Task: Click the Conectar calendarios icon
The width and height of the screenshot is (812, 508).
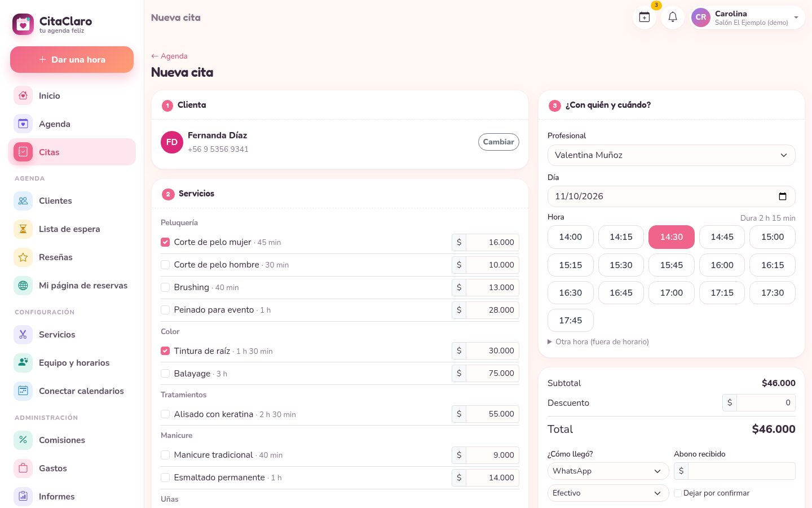Action: (23, 391)
